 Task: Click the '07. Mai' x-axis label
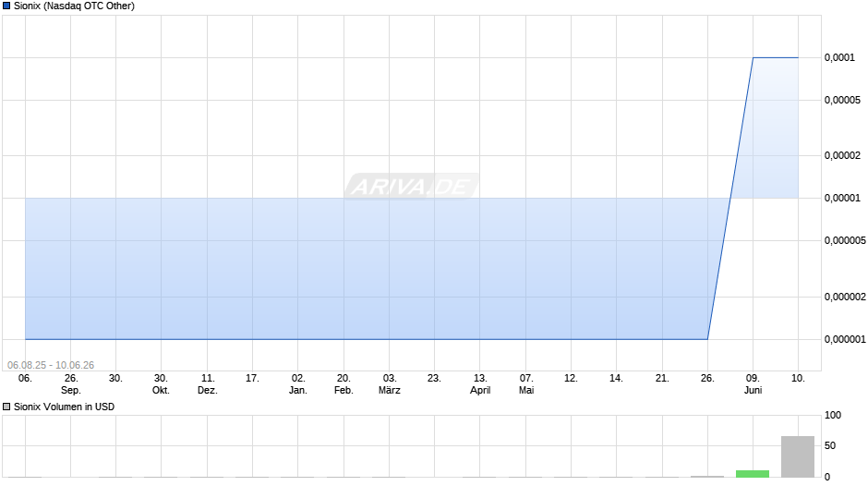tap(526, 384)
